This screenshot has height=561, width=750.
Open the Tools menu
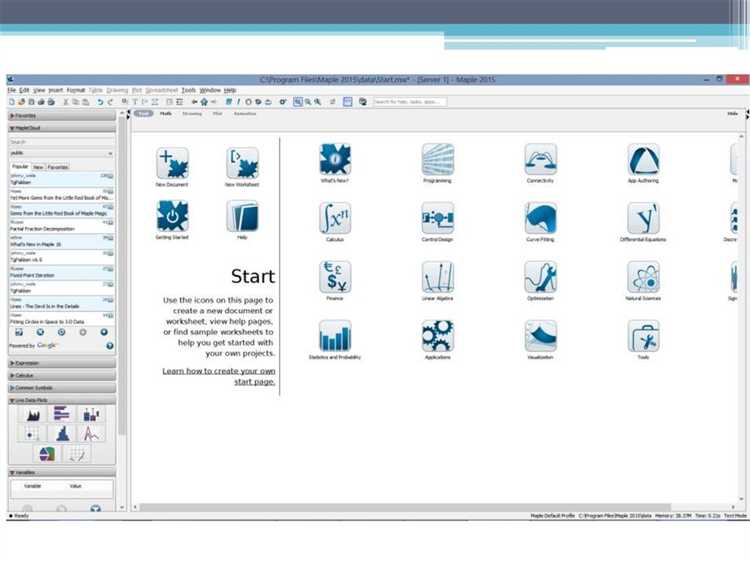pyautogui.click(x=188, y=90)
